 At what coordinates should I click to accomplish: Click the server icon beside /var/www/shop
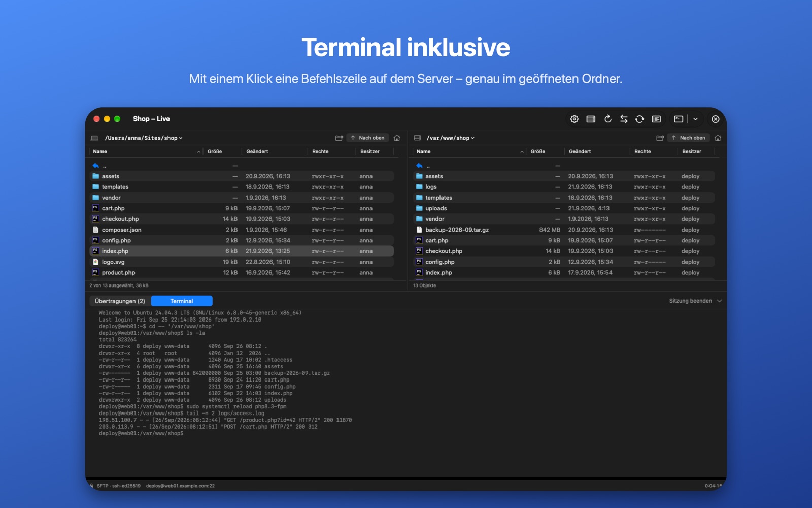tap(417, 138)
